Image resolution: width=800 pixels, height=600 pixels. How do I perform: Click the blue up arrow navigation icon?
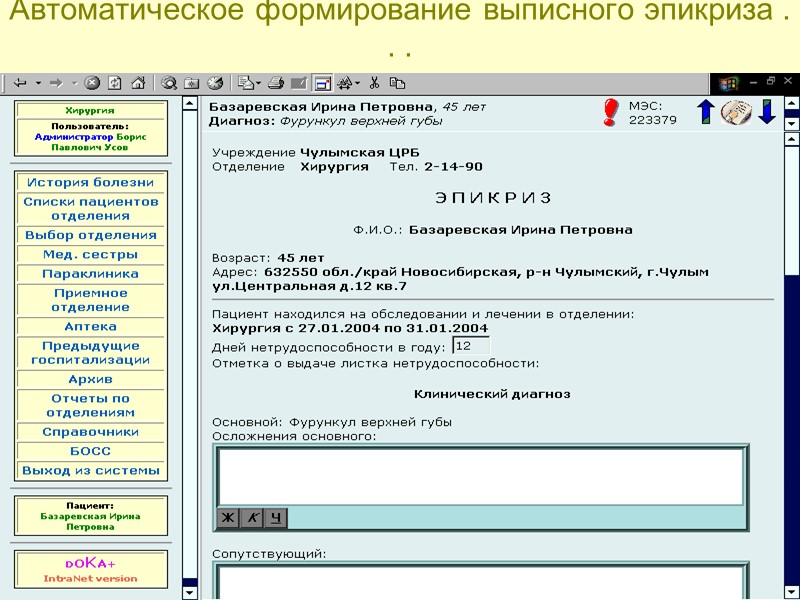click(705, 113)
